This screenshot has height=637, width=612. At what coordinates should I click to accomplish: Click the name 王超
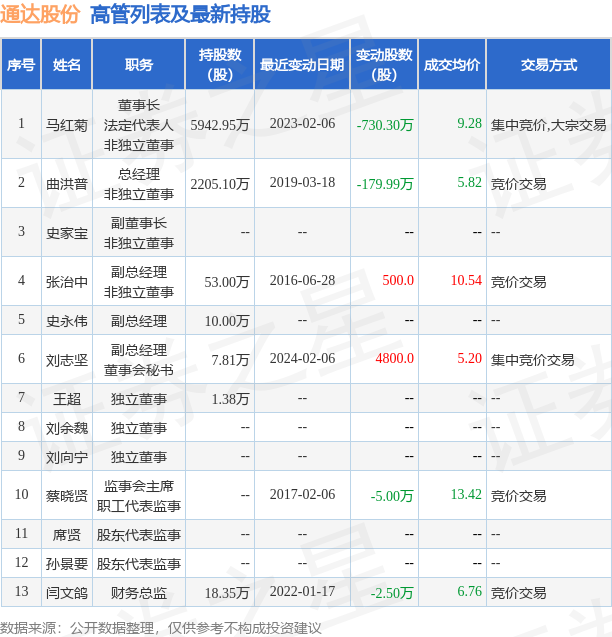coord(67,399)
